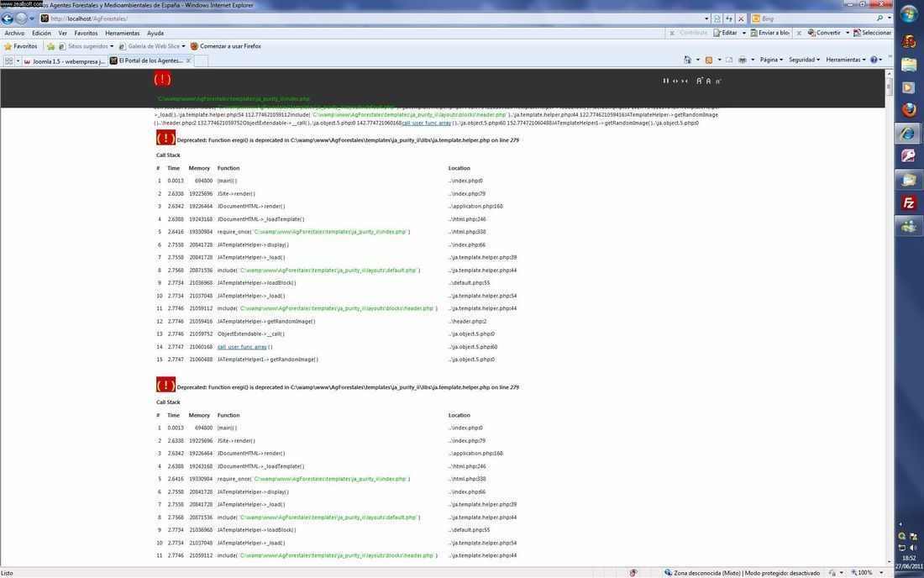Open FileZilla from the taskbar
Image resolution: width=924 pixels, height=578 pixels.
(x=909, y=202)
